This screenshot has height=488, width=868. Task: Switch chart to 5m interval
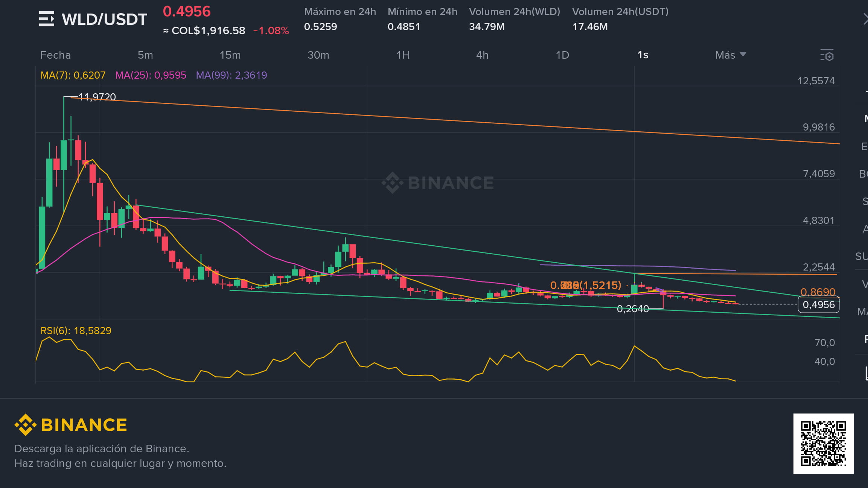145,55
